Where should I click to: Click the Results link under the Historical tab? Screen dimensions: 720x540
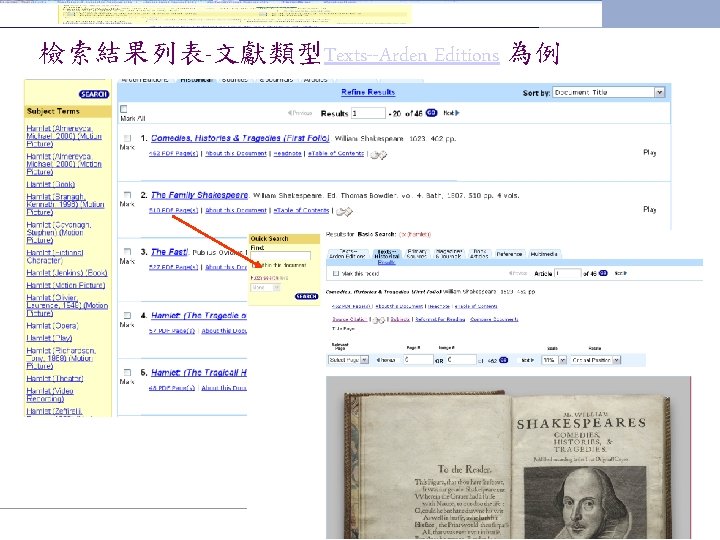coord(386,262)
